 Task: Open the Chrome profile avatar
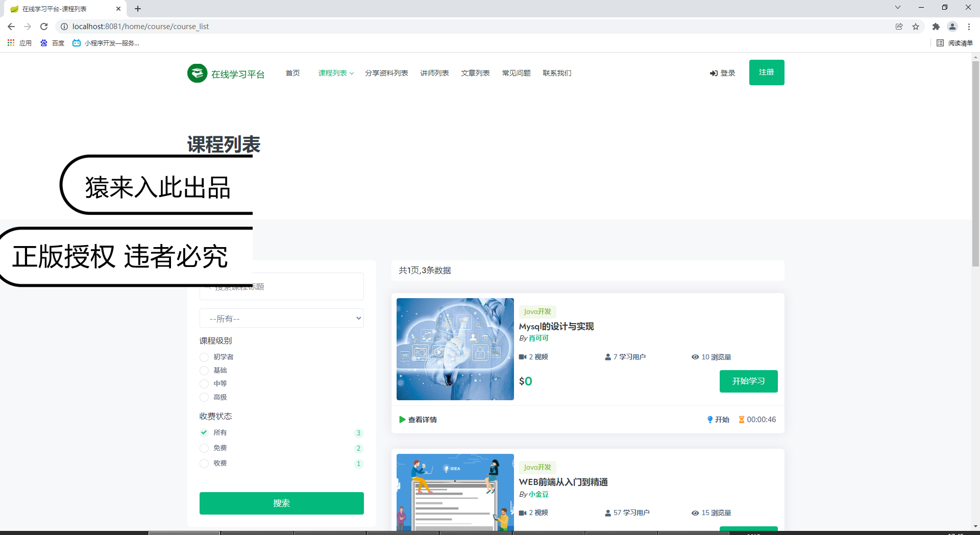point(952,27)
